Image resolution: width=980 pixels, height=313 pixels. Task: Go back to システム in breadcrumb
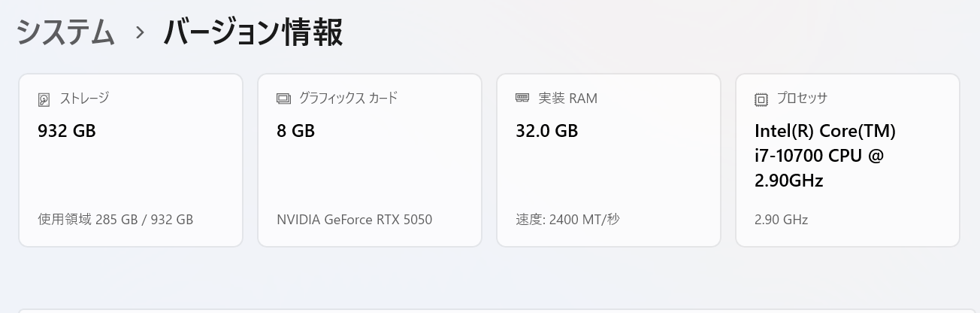65,33
